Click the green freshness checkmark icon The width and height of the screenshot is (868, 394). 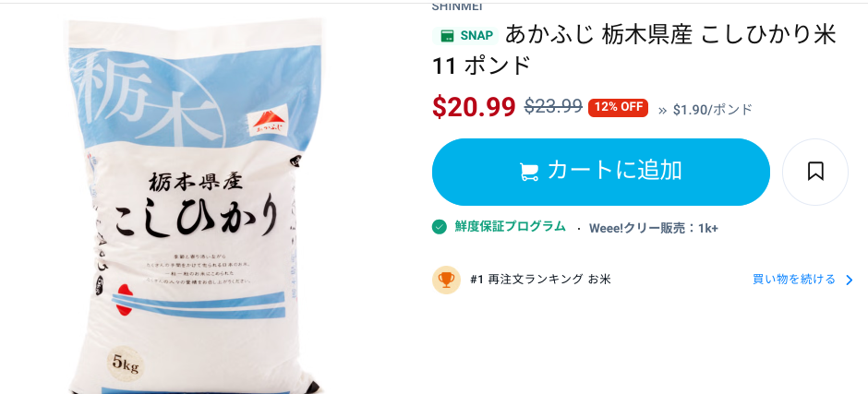click(x=439, y=227)
